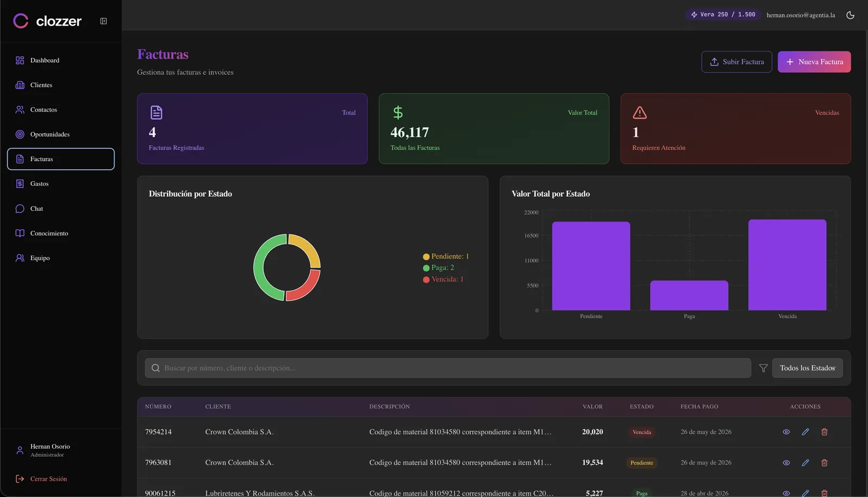Click the Subir Factura button
This screenshot has width=868, height=497.
coord(736,62)
